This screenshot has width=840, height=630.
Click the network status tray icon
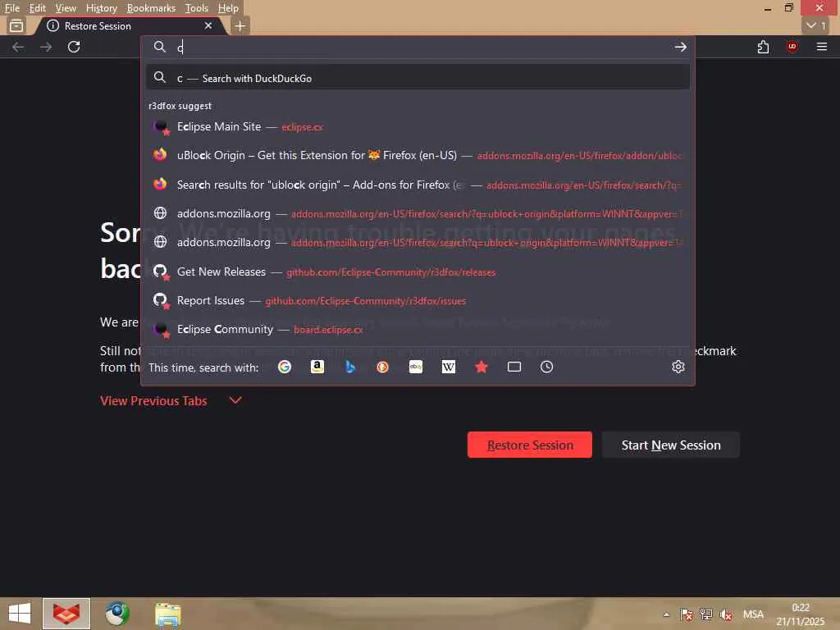(x=706, y=614)
